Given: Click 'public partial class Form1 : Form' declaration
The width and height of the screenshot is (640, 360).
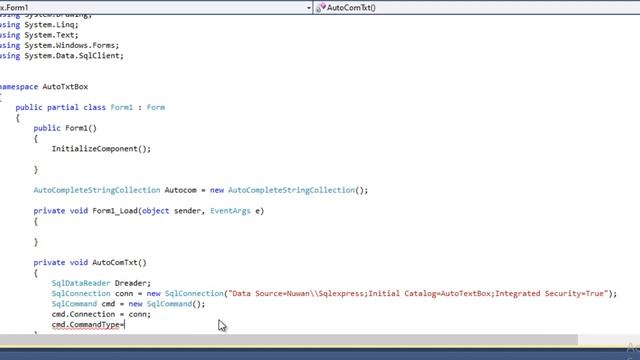Looking at the screenshot, I should [90, 107].
